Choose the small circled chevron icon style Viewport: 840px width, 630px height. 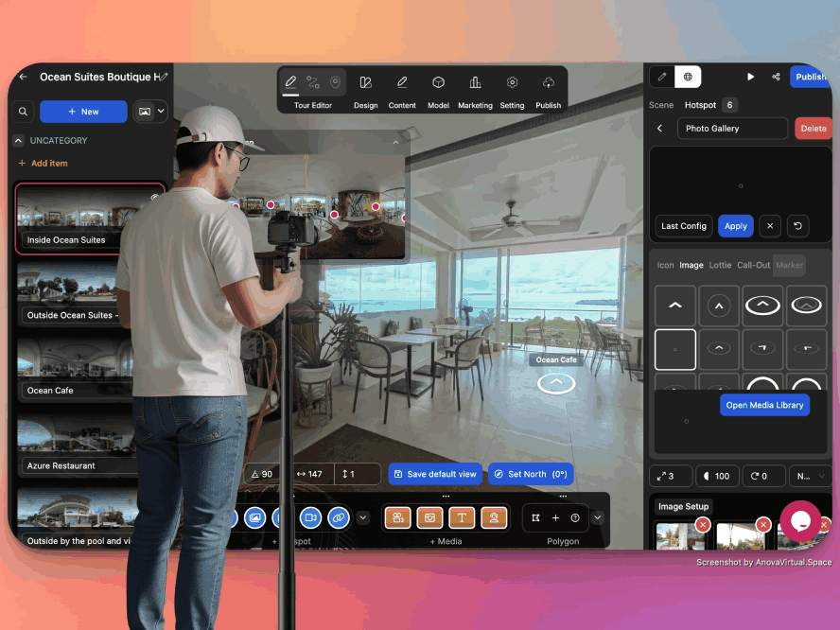tap(719, 306)
